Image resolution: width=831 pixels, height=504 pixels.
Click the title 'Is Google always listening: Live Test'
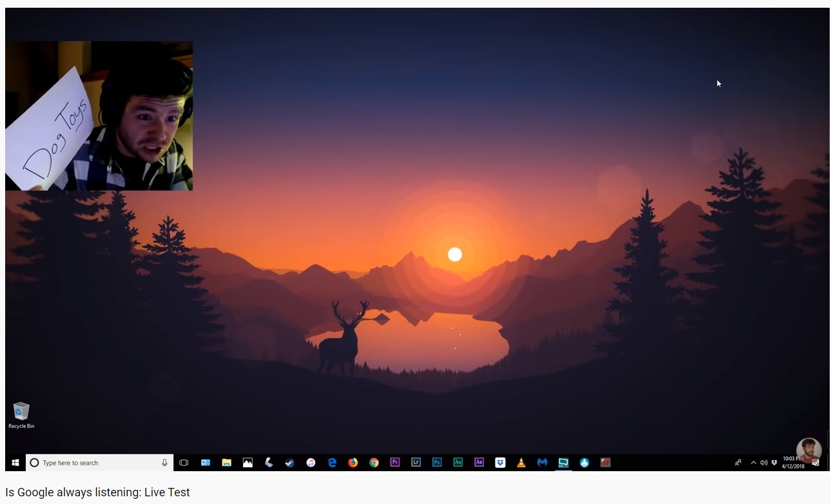point(98,492)
